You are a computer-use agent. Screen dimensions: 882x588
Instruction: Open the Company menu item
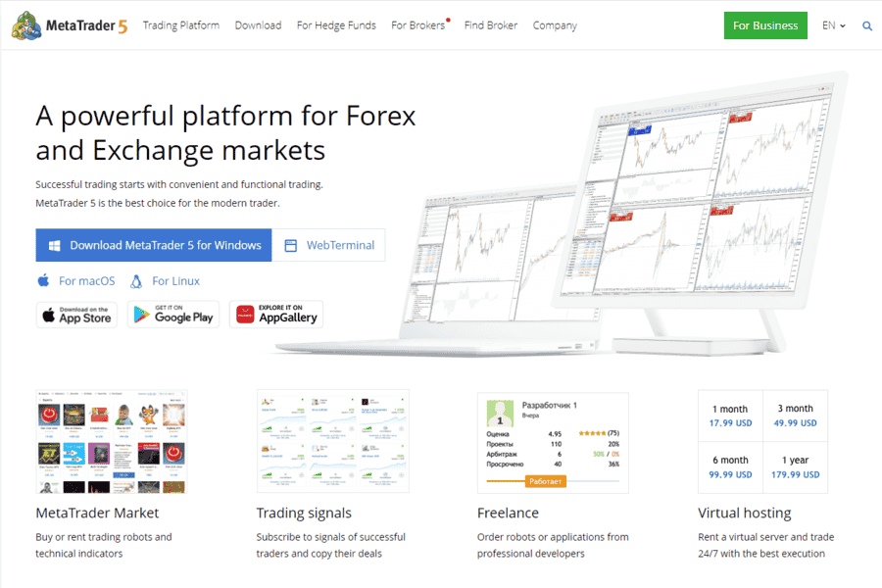(x=555, y=25)
